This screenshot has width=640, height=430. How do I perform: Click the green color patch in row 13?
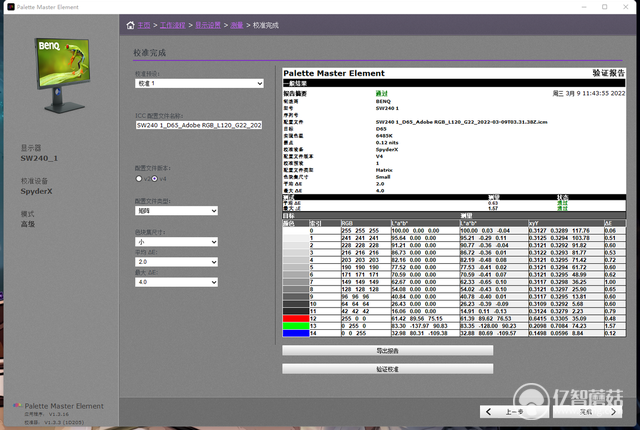[x=296, y=326]
